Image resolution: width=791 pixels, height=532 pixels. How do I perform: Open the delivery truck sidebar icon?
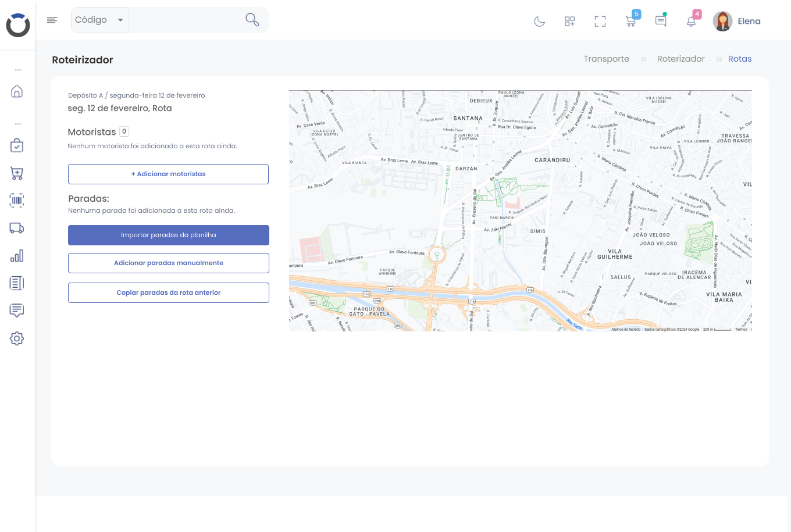click(x=17, y=228)
